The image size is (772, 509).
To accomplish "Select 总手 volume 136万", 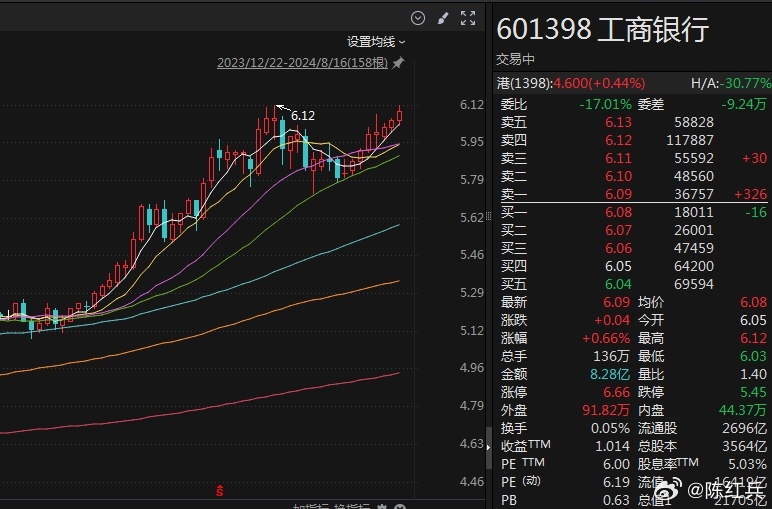I will pyautogui.click(x=612, y=356).
